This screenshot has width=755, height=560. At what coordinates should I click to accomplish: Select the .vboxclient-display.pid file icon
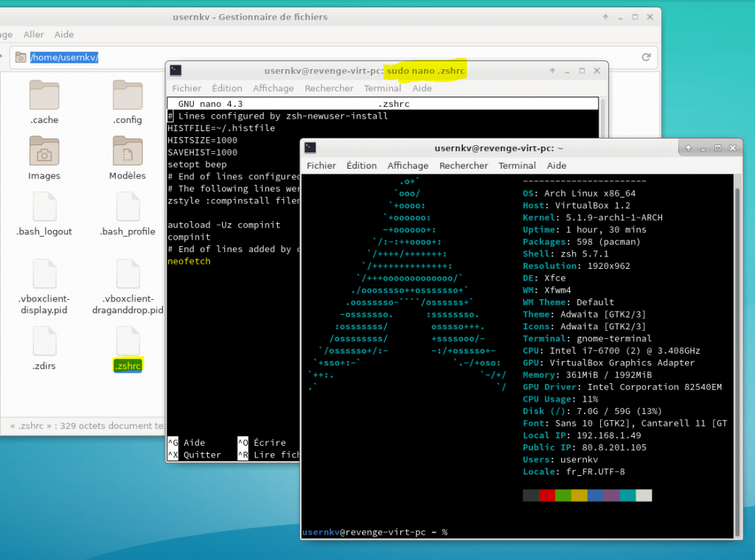pyautogui.click(x=44, y=274)
